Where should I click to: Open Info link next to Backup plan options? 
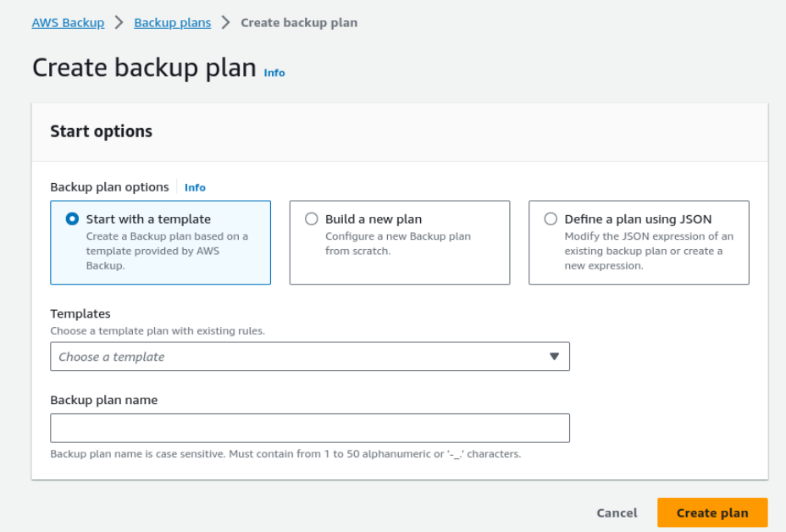195,187
